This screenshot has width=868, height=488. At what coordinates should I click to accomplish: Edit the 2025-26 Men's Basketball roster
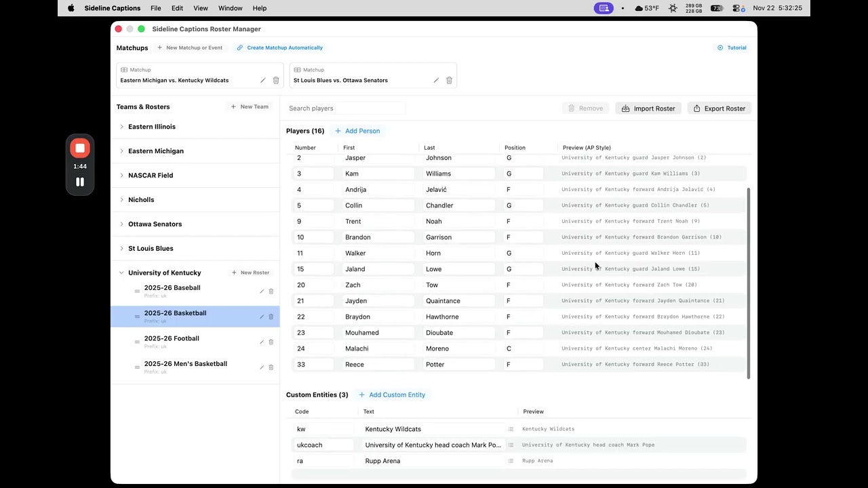[262, 367]
